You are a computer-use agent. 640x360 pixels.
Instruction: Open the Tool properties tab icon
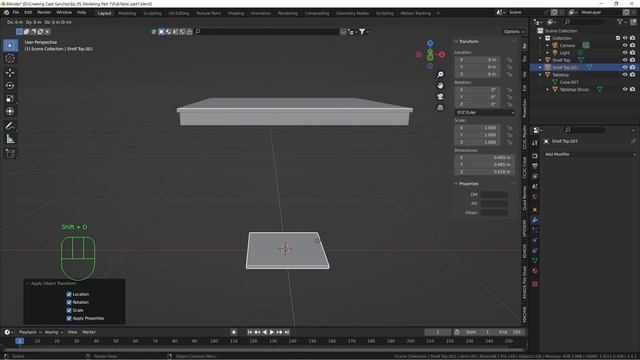point(535,143)
